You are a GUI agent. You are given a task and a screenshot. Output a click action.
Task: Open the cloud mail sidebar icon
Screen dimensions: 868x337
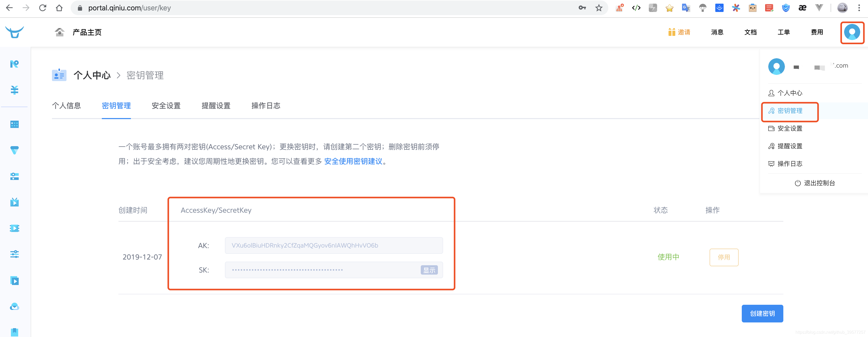(x=15, y=307)
